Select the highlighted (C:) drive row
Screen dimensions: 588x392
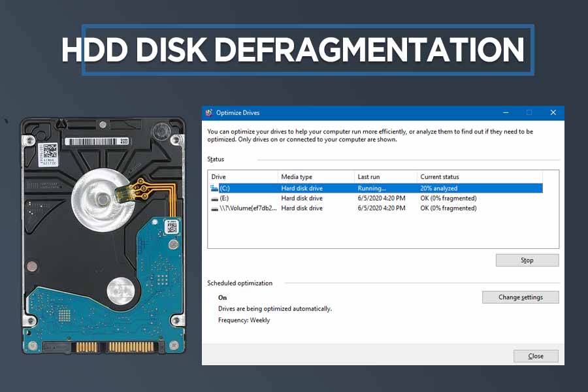pos(294,188)
